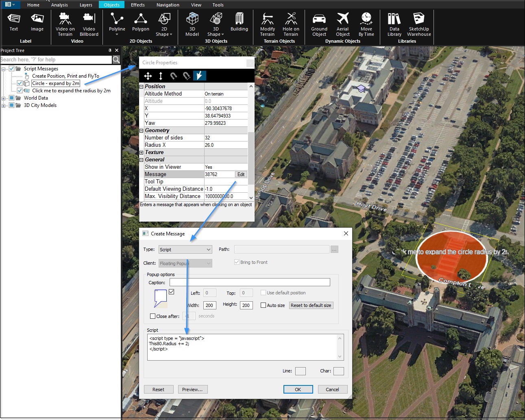Click Cancel in Create Message dialog

(333, 390)
